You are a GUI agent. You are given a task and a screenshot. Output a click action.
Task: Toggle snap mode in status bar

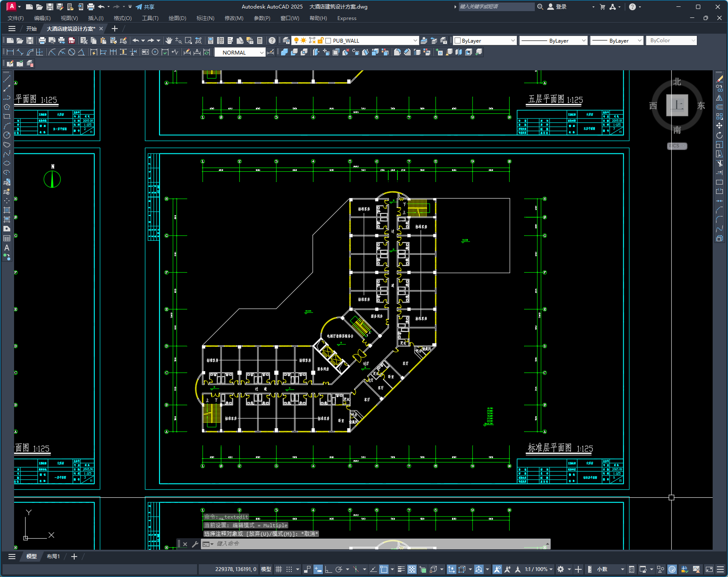[289, 569]
